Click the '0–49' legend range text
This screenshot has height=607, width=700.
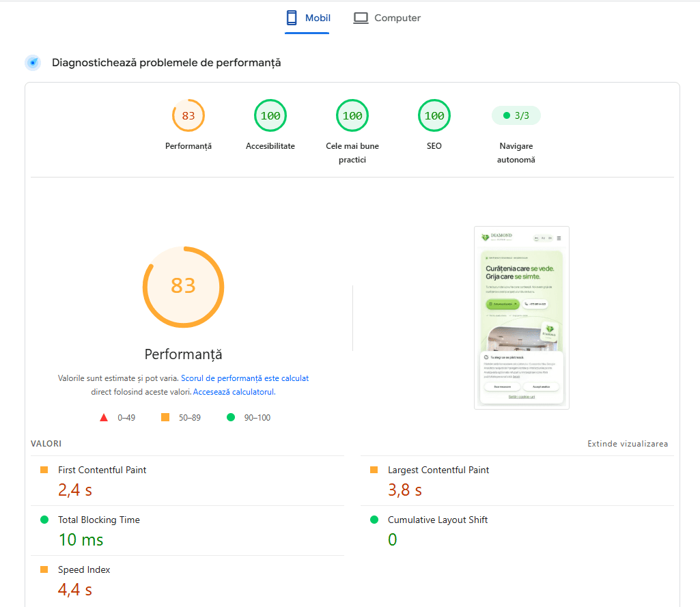click(x=126, y=418)
